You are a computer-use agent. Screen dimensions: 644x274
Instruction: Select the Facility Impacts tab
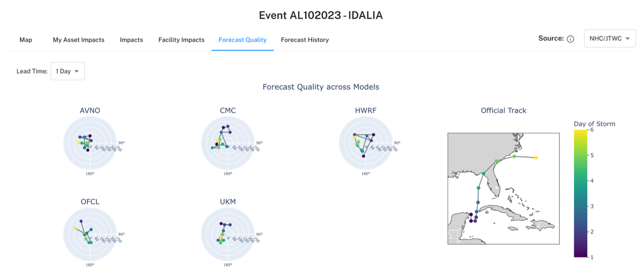click(181, 40)
